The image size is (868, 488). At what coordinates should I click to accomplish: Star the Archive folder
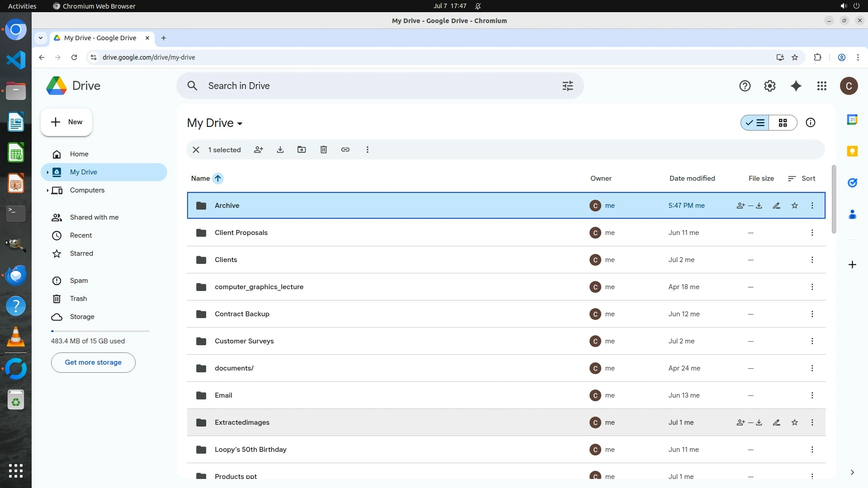pyautogui.click(x=795, y=206)
